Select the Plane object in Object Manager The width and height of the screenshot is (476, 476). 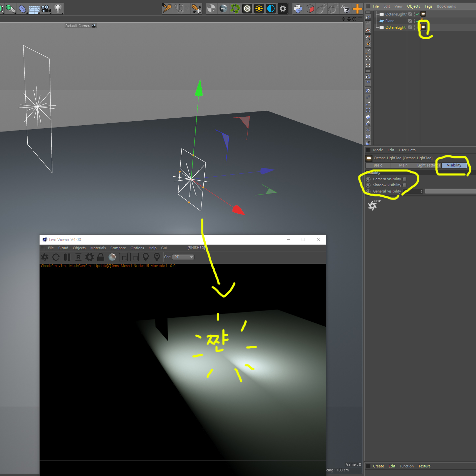coord(390,21)
